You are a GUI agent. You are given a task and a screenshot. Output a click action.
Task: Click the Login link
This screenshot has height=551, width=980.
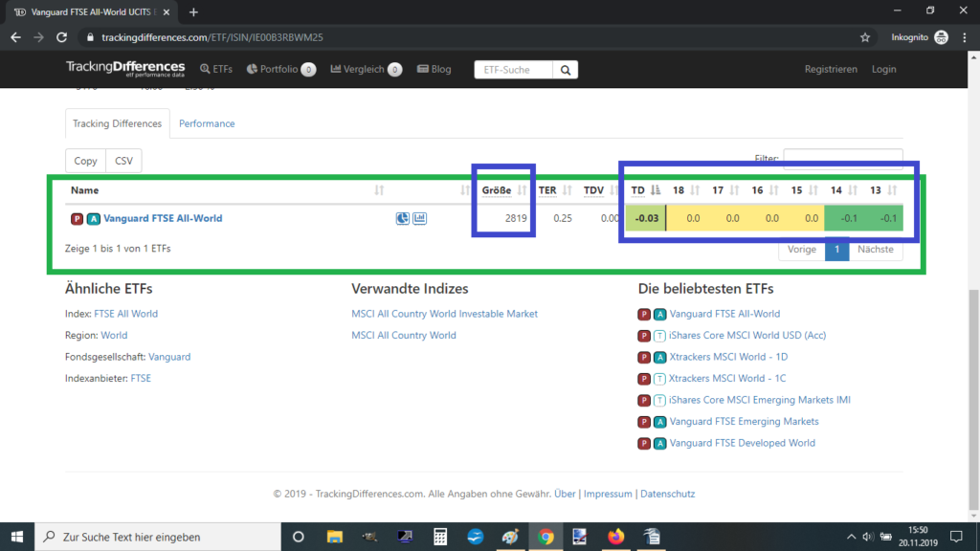point(883,69)
